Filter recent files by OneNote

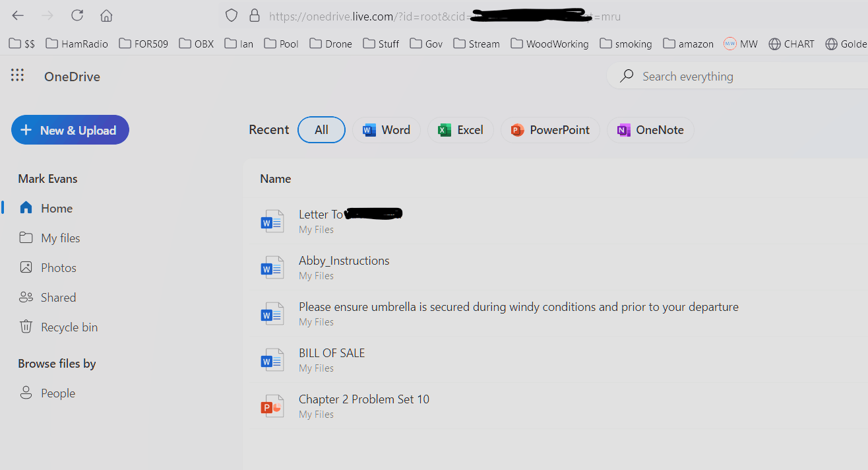pos(650,130)
